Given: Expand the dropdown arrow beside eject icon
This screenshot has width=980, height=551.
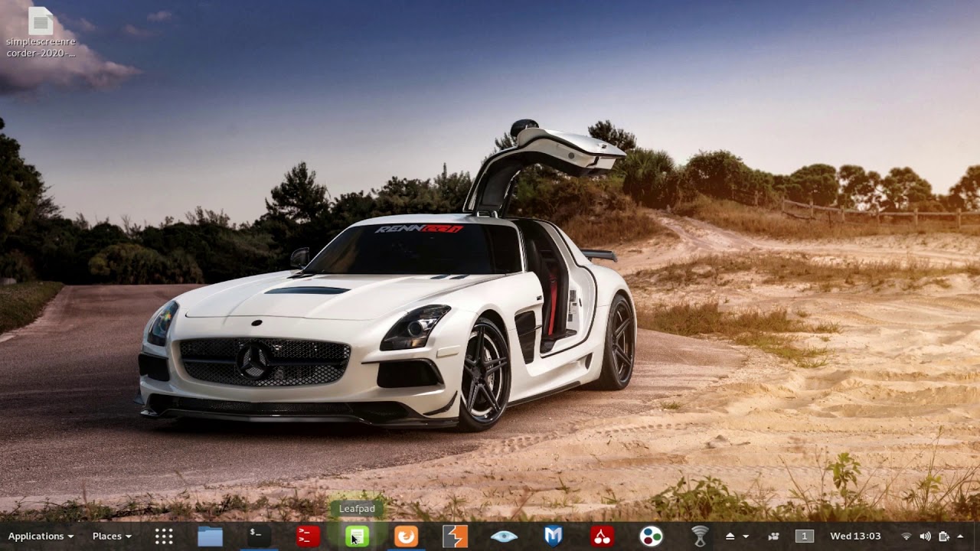Looking at the screenshot, I should click(x=746, y=537).
